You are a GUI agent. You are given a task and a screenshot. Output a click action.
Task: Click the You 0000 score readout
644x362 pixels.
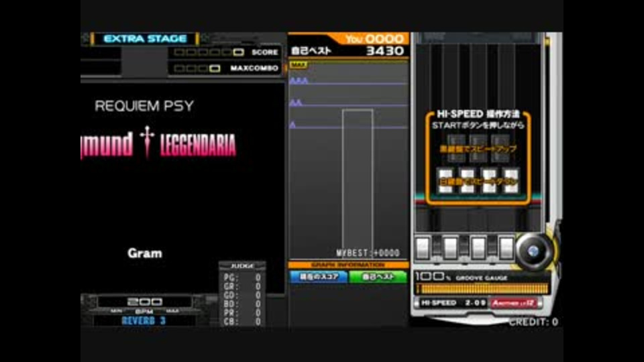pyautogui.click(x=374, y=39)
